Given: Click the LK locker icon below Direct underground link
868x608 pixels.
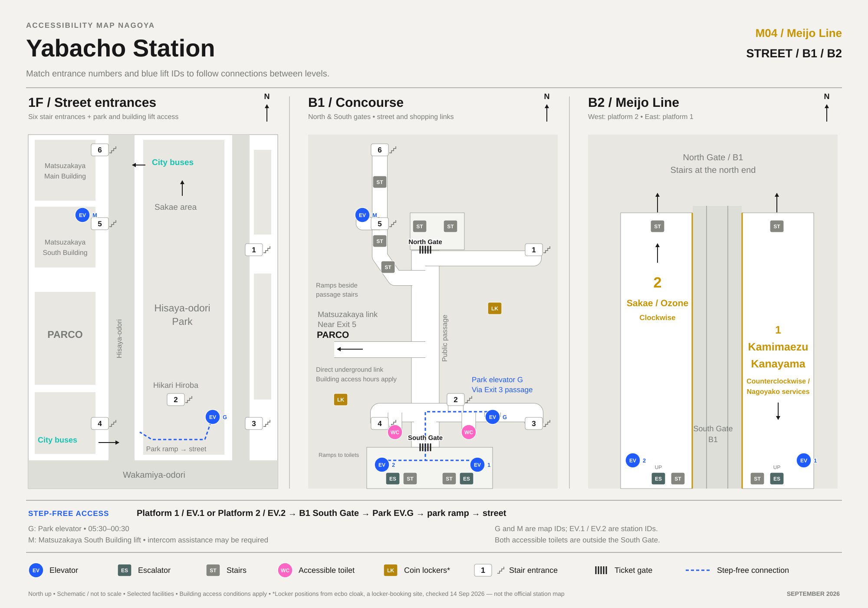Looking at the screenshot, I should (x=341, y=400).
